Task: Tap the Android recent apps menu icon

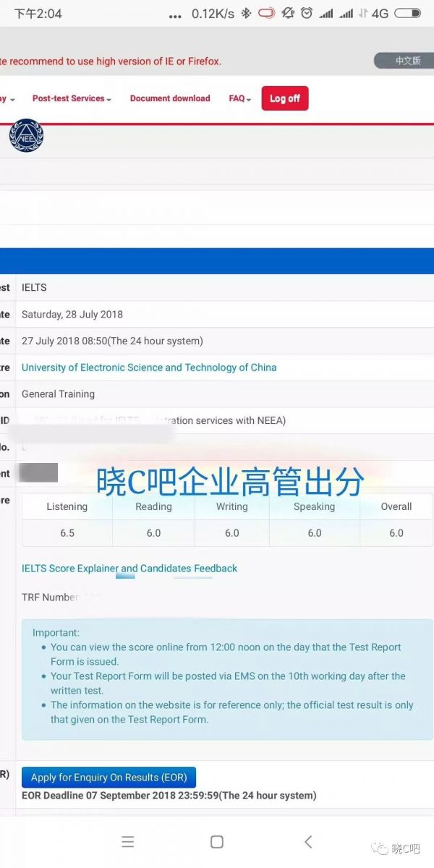Action: (128, 841)
